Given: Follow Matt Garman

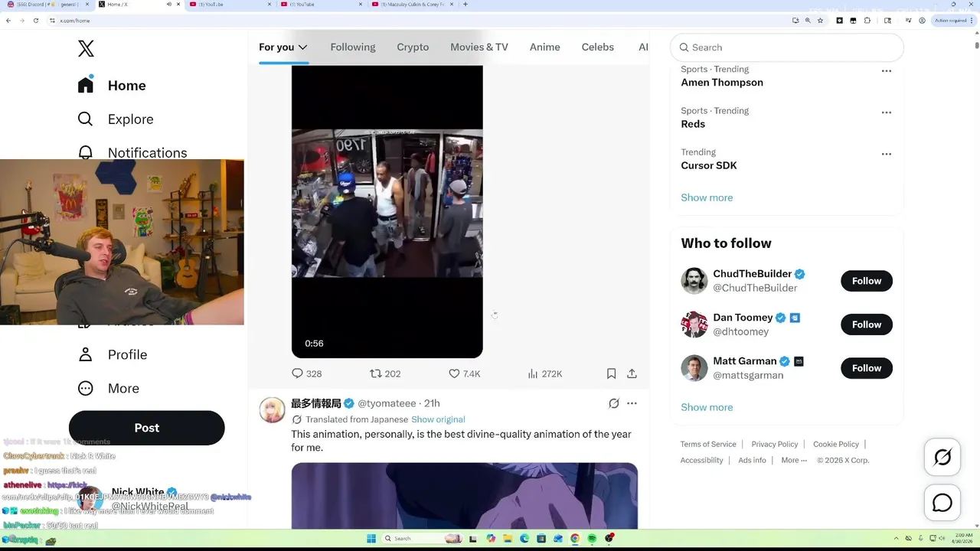Looking at the screenshot, I should click(867, 368).
